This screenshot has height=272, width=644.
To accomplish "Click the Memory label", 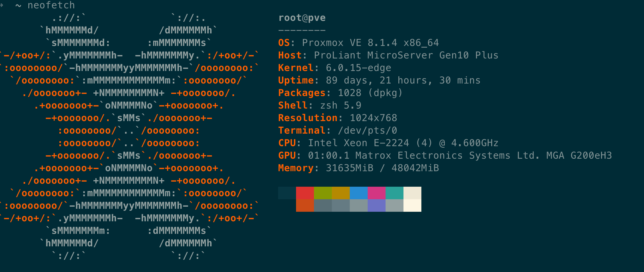I will (x=296, y=168).
